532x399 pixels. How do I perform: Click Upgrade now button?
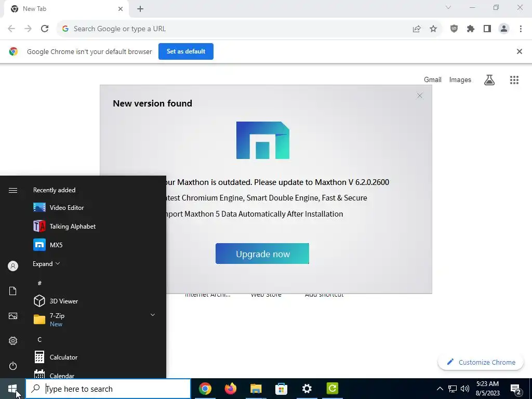(x=262, y=254)
